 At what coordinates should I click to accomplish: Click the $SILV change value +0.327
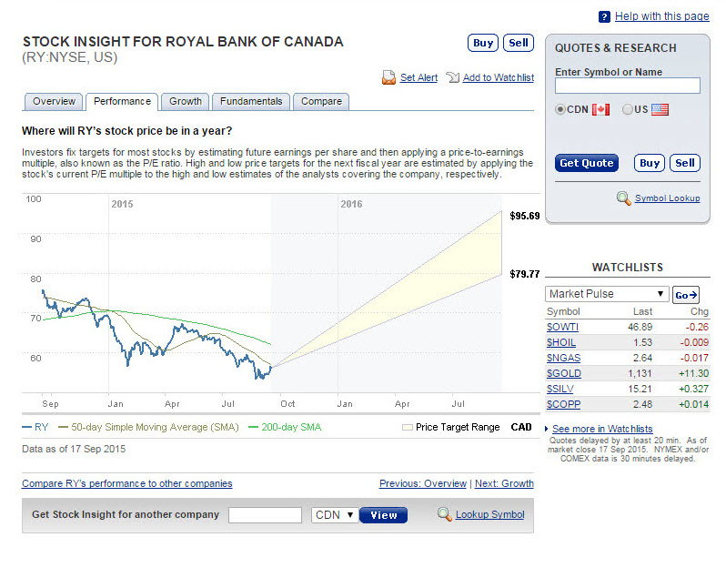coord(693,389)
